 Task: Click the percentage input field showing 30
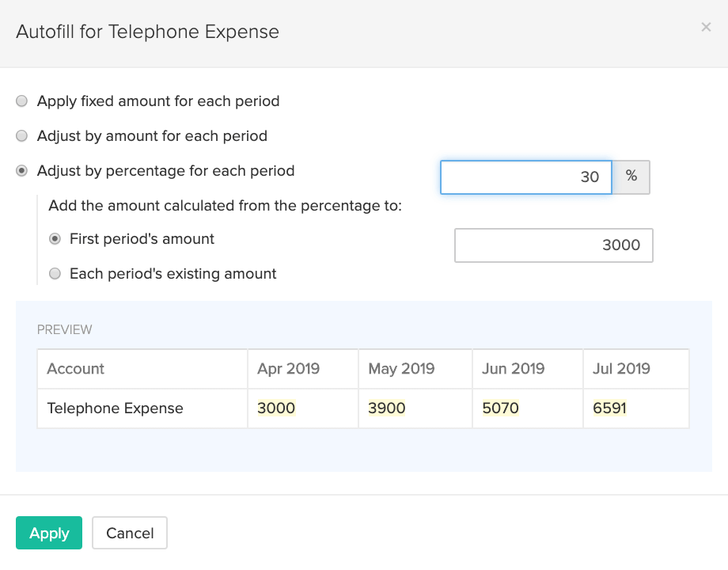tap(525, 177)
